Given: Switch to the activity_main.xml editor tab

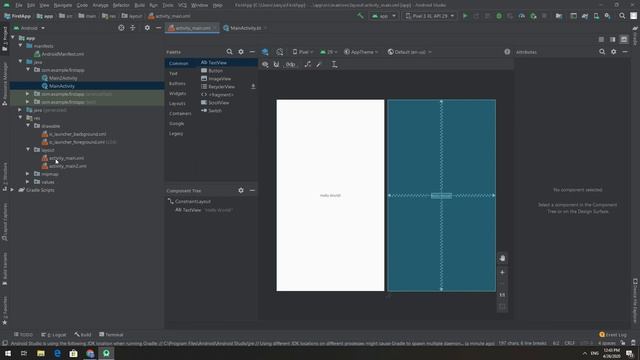Looking at the screenshot, I should click(192, 28).
